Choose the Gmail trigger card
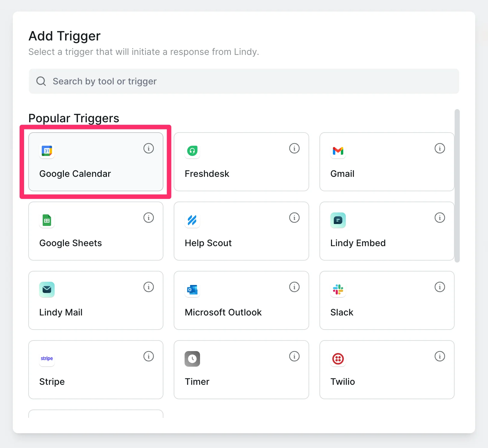This screenshot has height=448, width=488. pyautogui.click(x=387, y=162)
